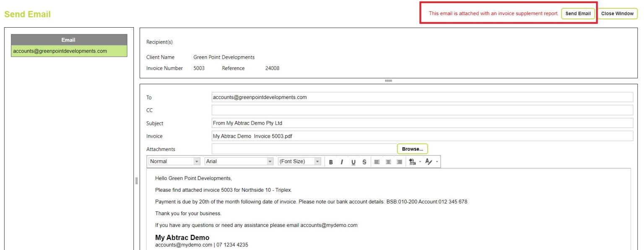Select accounts@greenpointdevelopments.com in the Email list

69,51
